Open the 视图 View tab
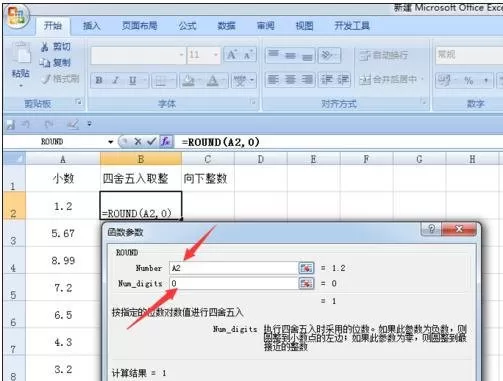 [304, 26]
